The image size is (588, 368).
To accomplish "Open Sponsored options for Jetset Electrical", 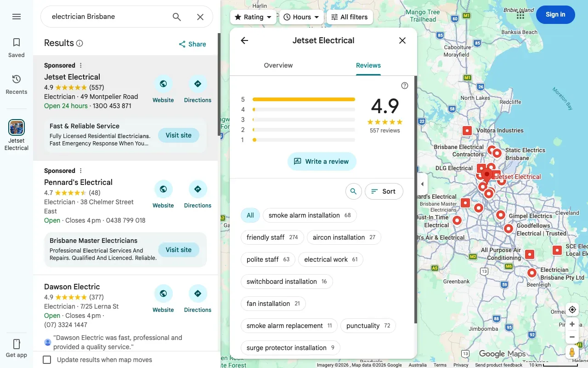I will 81,65.
